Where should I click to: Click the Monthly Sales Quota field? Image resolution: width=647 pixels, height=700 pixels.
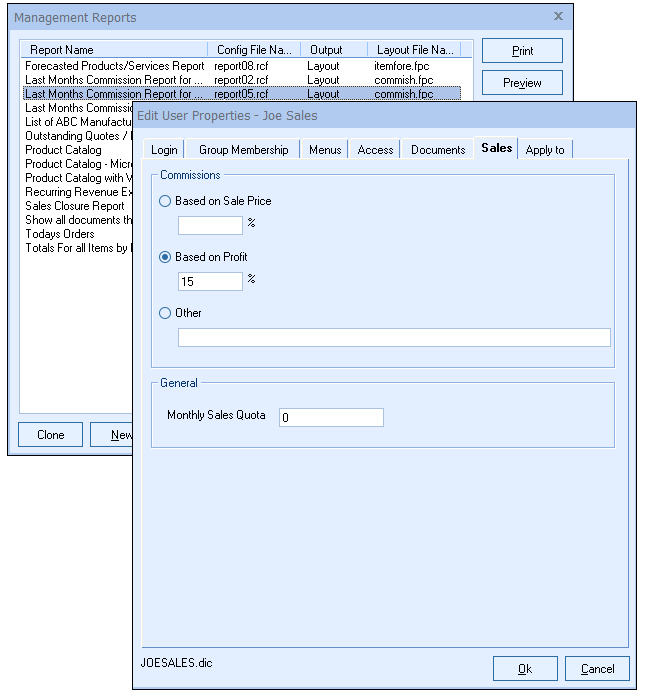pyautogui.click(x=331, y=417)
